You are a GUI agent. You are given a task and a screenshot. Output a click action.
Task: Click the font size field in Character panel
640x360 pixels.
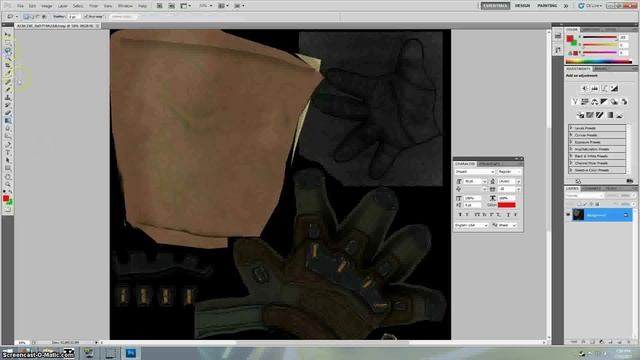tap(473, 181)
